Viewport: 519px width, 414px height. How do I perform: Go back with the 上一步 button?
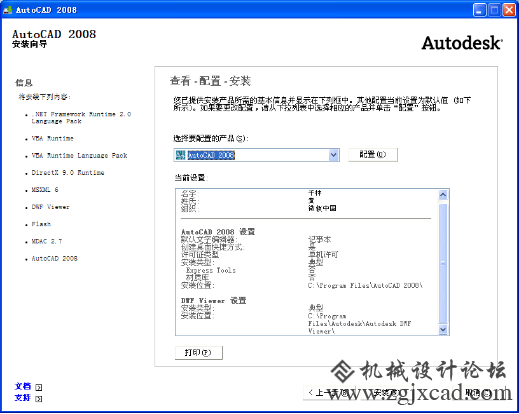[330, 393]
